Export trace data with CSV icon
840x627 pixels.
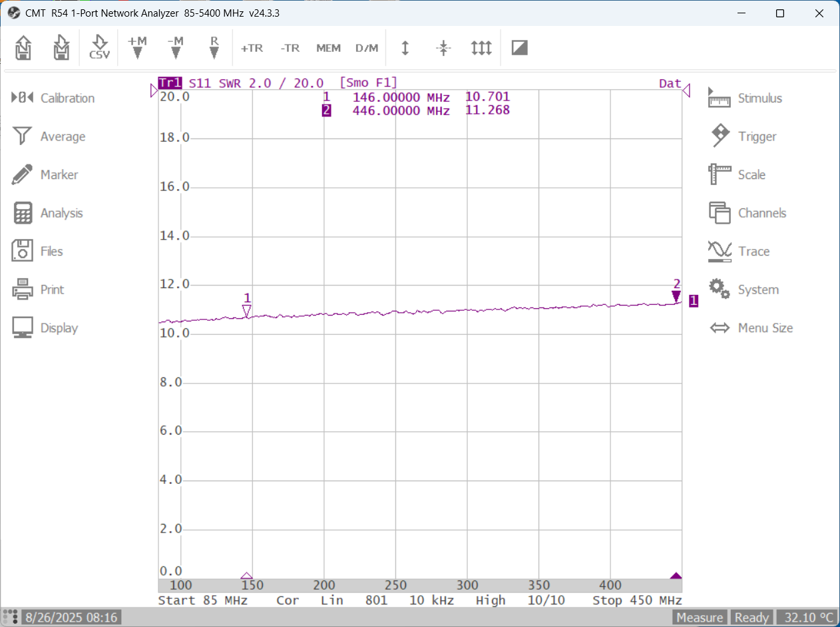click(99, 48)
